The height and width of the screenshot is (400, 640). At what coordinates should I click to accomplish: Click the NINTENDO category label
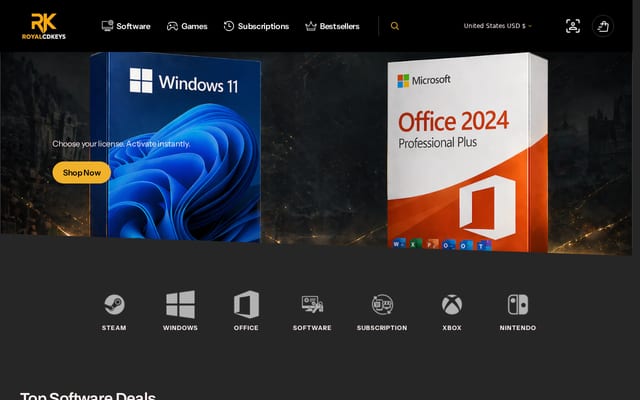coord(518,328)
